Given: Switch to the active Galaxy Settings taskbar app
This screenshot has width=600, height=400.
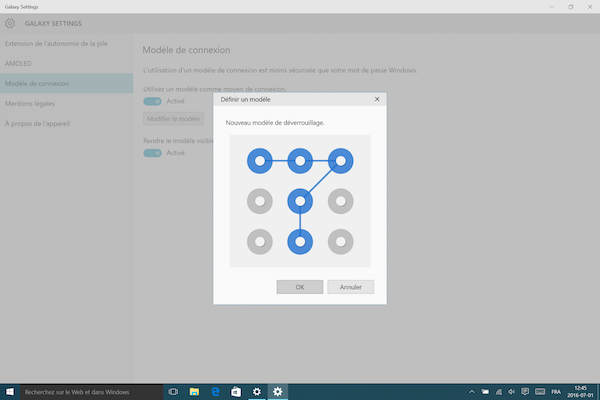Looking at the screenshot, I should coord(278,392).
